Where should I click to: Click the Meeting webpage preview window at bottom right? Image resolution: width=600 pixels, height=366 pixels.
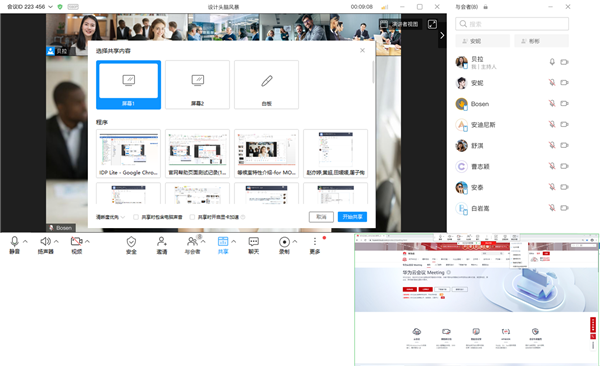coord(476,299)
